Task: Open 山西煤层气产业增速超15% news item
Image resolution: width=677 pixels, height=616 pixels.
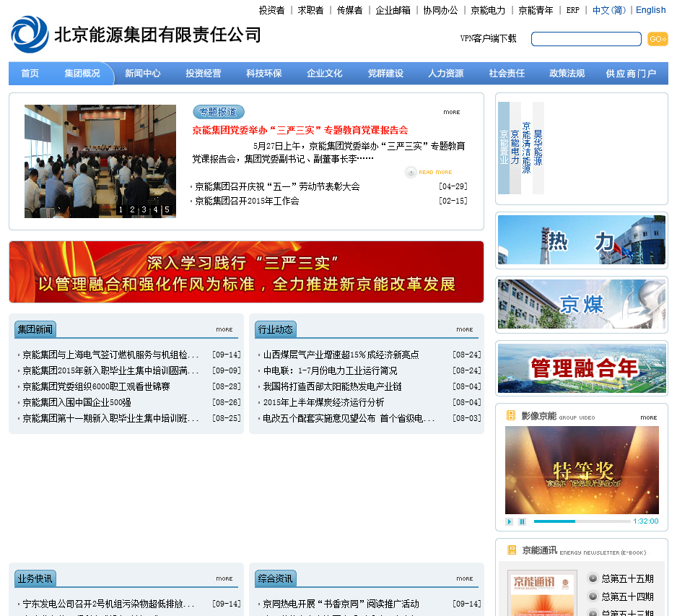Action: point(341,355)
